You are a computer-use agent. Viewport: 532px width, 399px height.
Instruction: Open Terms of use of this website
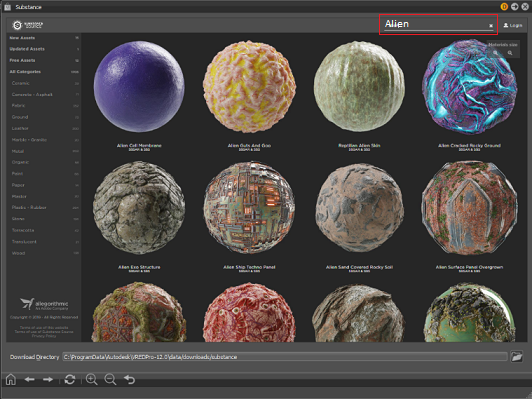tap(44, 328)
